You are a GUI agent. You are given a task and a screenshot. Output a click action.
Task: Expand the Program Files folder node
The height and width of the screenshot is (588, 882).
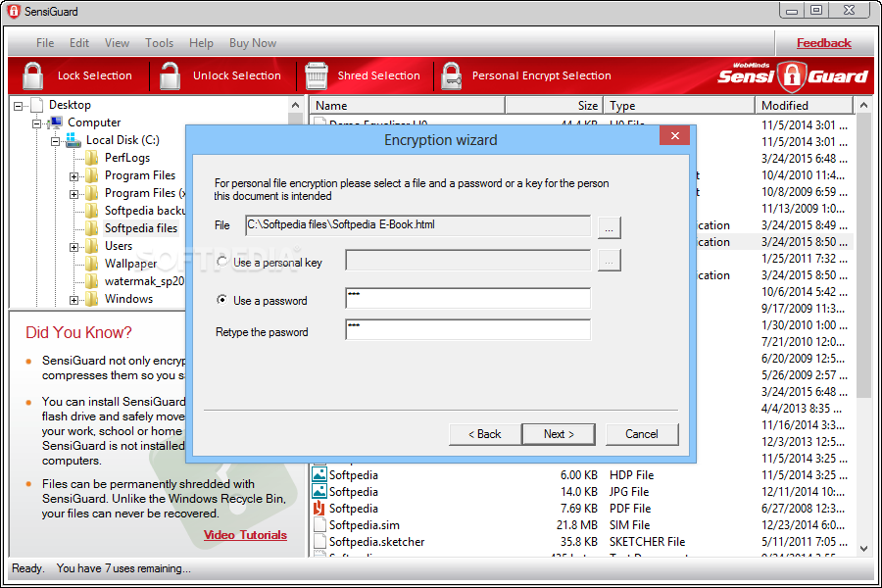(73, 176)
